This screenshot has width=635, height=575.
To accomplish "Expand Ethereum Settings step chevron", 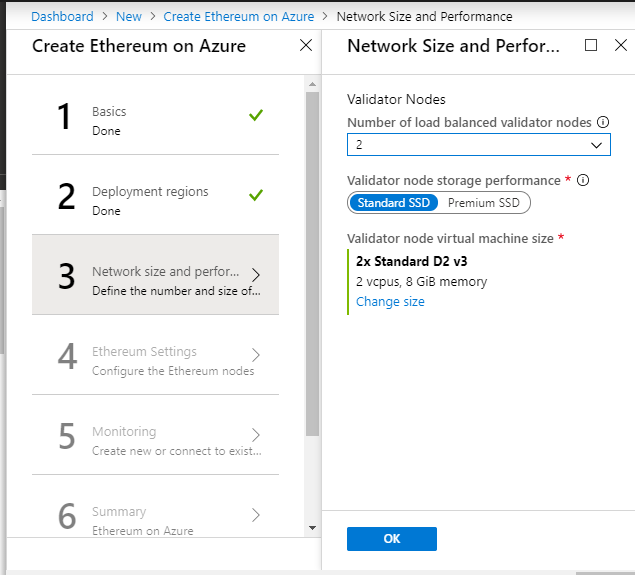I will coord(256,355).
